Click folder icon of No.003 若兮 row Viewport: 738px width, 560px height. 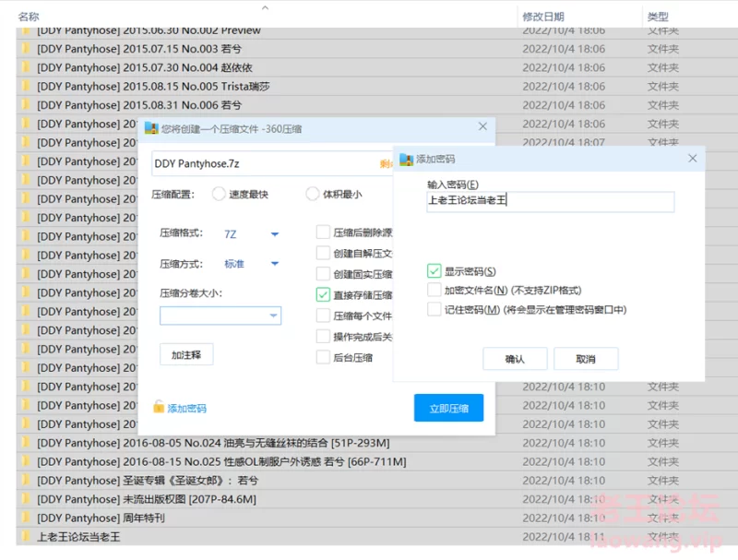click(x=27, y=49)
